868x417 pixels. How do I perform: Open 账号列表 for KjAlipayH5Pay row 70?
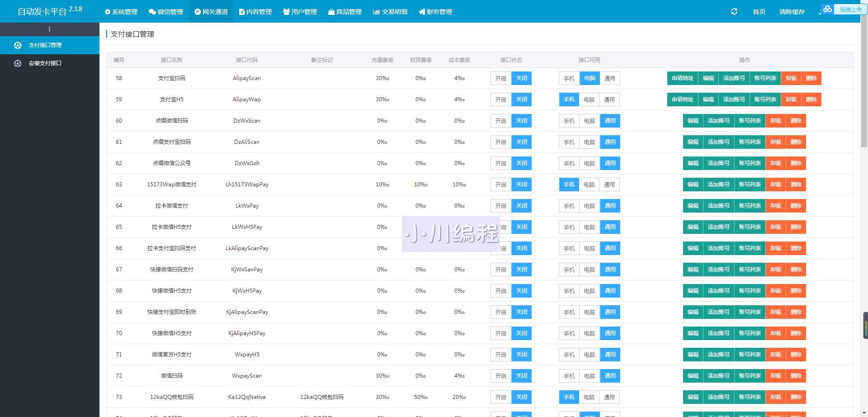tap(750, 333)
